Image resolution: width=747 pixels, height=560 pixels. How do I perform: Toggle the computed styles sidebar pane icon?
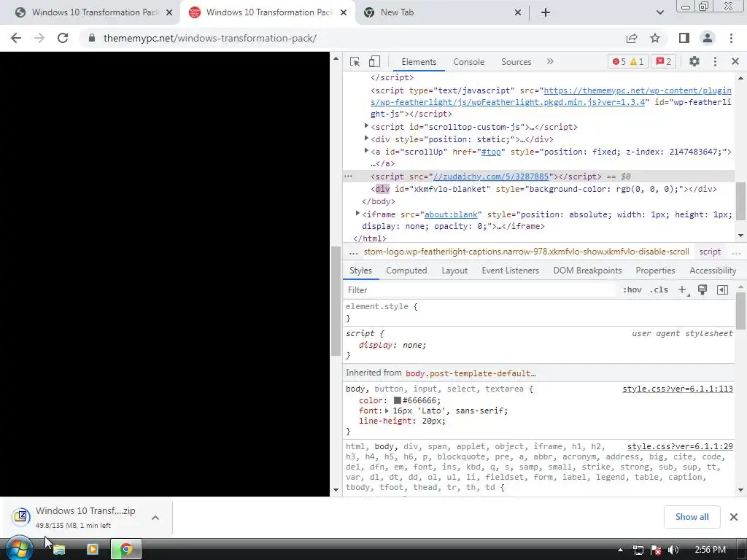[x=722, y=290]
